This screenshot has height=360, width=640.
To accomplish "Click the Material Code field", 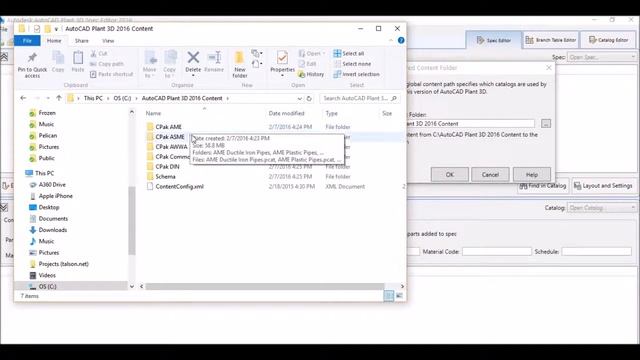I will coord(497,252).
